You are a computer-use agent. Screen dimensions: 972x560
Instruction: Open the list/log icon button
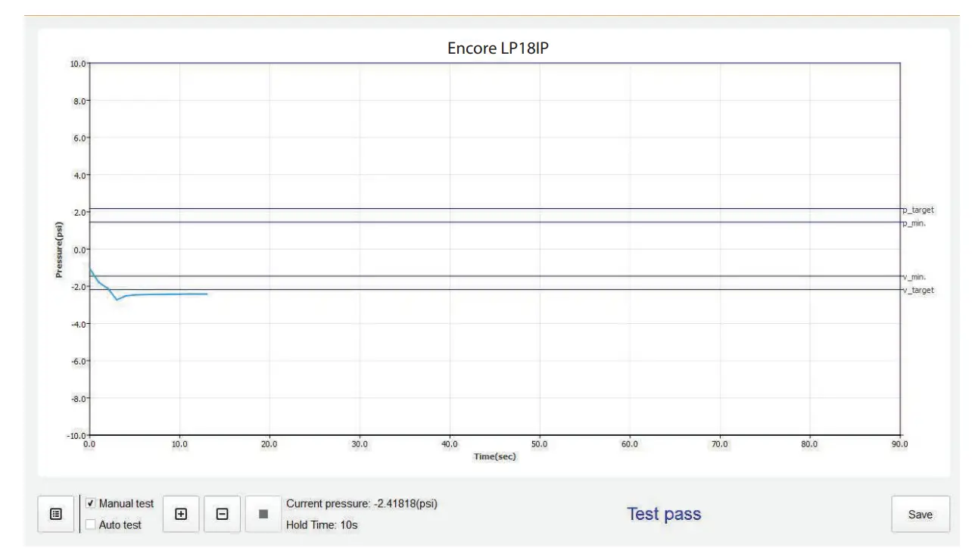point(56,514)
